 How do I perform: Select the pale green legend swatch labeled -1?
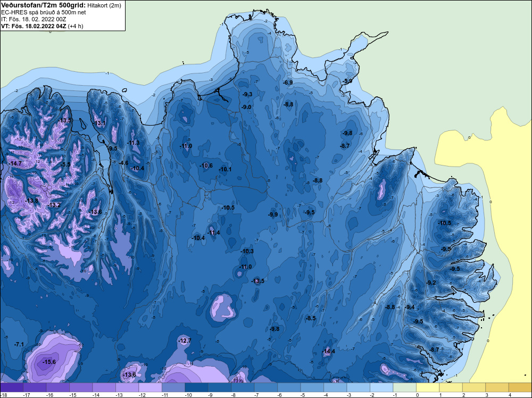pyautogui.click(x=404, y=387)
